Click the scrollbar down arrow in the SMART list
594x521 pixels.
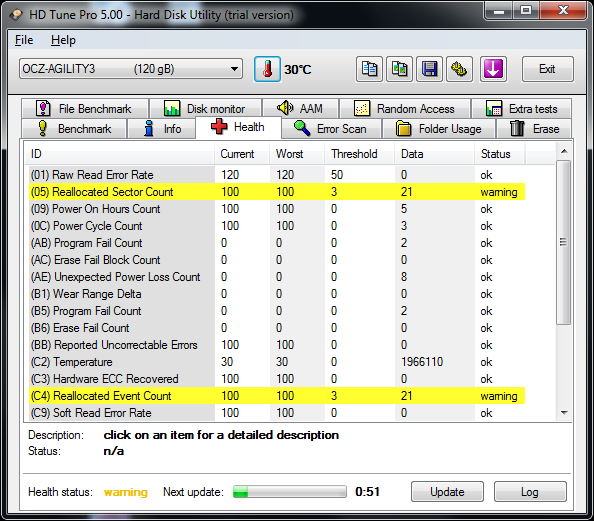point(564,413)
